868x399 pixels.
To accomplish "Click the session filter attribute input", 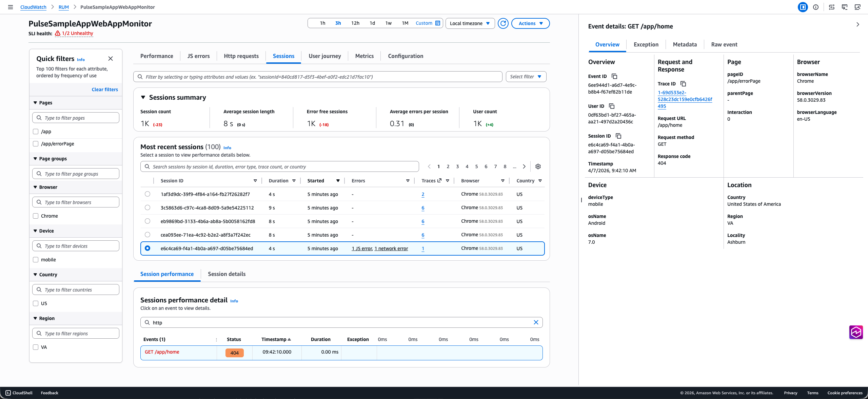I will point(318,77).
